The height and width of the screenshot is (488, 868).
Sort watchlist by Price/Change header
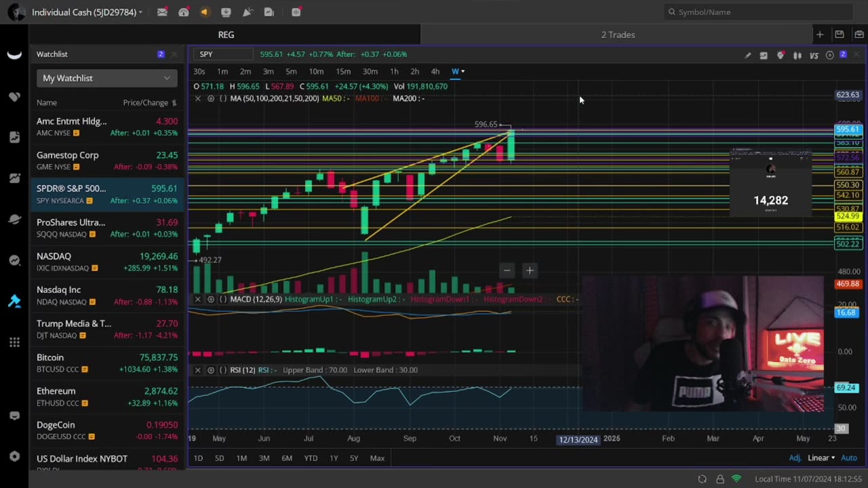tap(149, 103)
